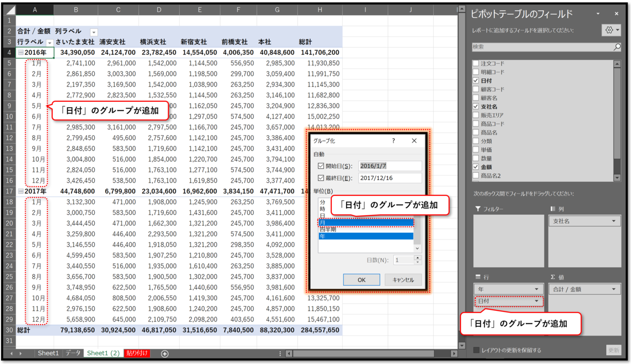Add a new sheet with the plus icon
Image resolution: width=631 pixels, height=364 pixels.
coord(165,353)
